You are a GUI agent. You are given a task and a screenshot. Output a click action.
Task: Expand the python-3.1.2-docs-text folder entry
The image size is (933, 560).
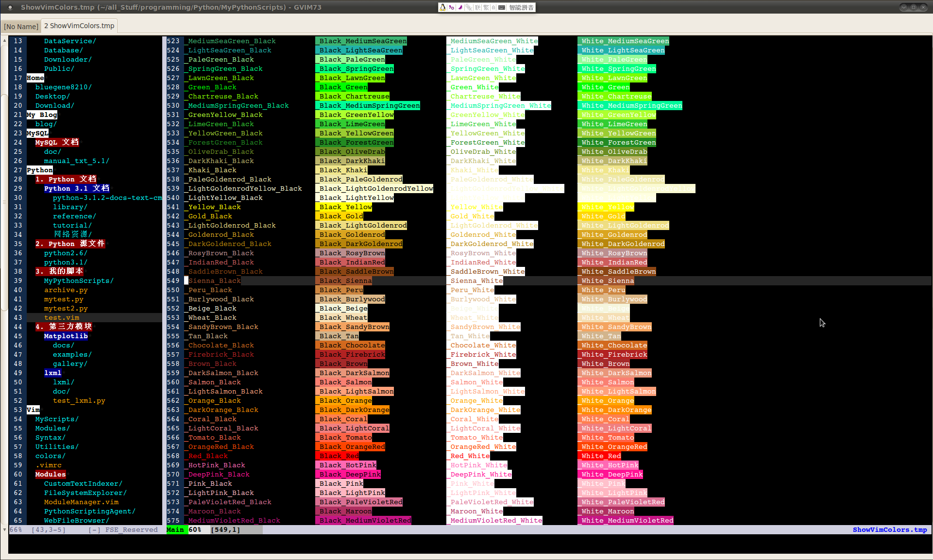[107, 198]
